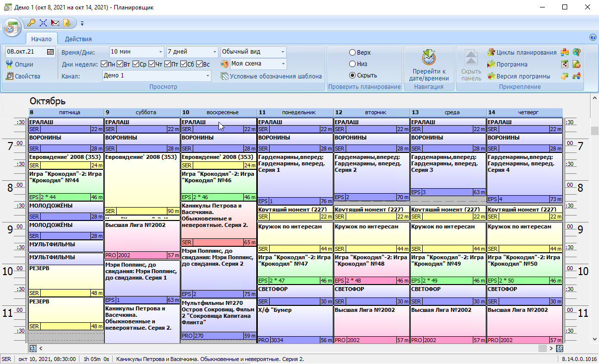This screenshot has height=364, width=599.
Task: Open the calendar picker beside the date field
Action: (x=50, y=52)
